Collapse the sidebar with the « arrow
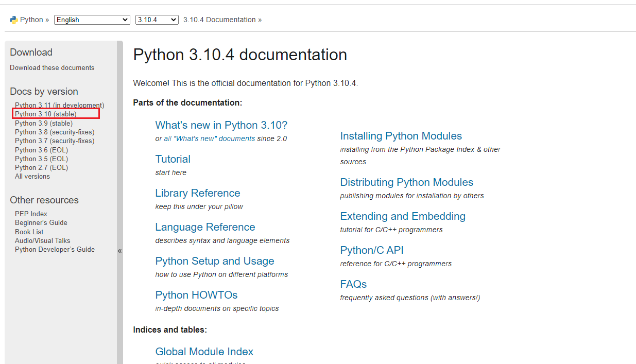Screen dimensions: 636x364 coord(119,251)
